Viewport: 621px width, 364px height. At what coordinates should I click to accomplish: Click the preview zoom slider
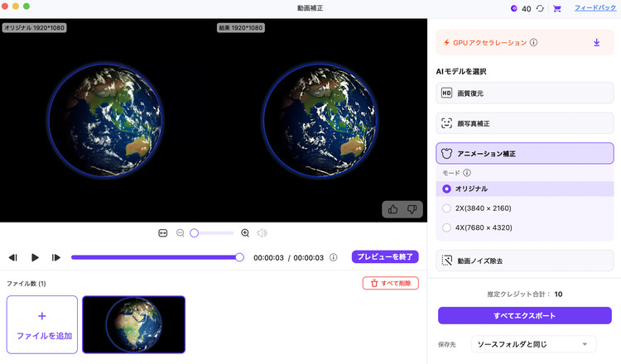[x=213, y=233]
